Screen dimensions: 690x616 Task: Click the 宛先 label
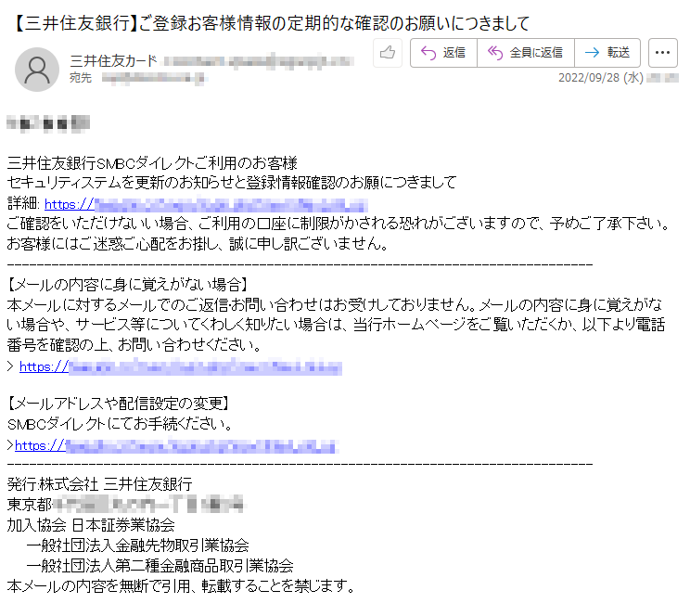pyautogui.click(x=81, y=78)
